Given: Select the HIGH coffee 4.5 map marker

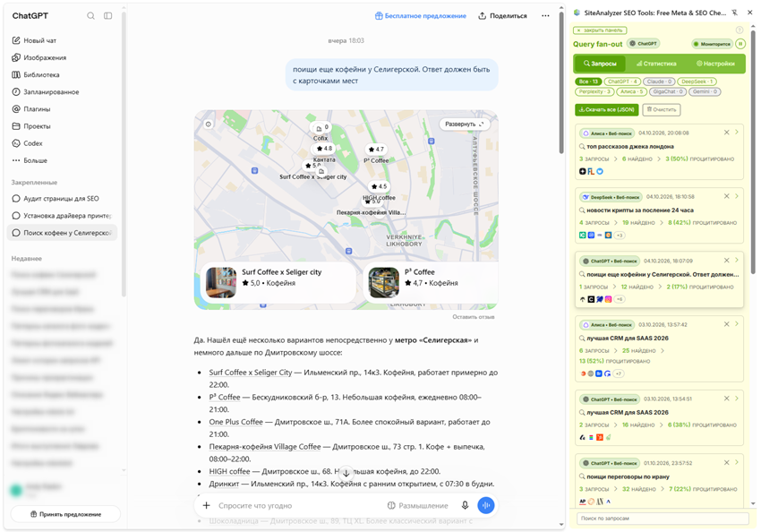Looking at the screenshot, I should pyautogui.click(x=379, y=186).
